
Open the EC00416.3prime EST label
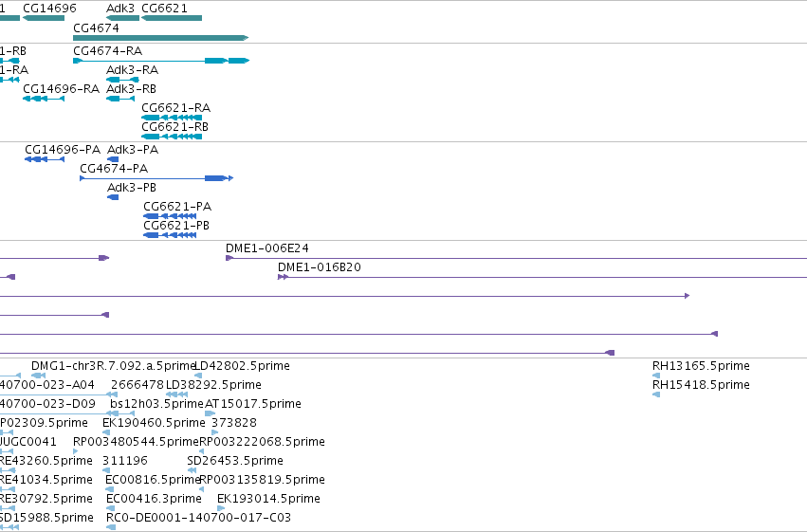154,499
